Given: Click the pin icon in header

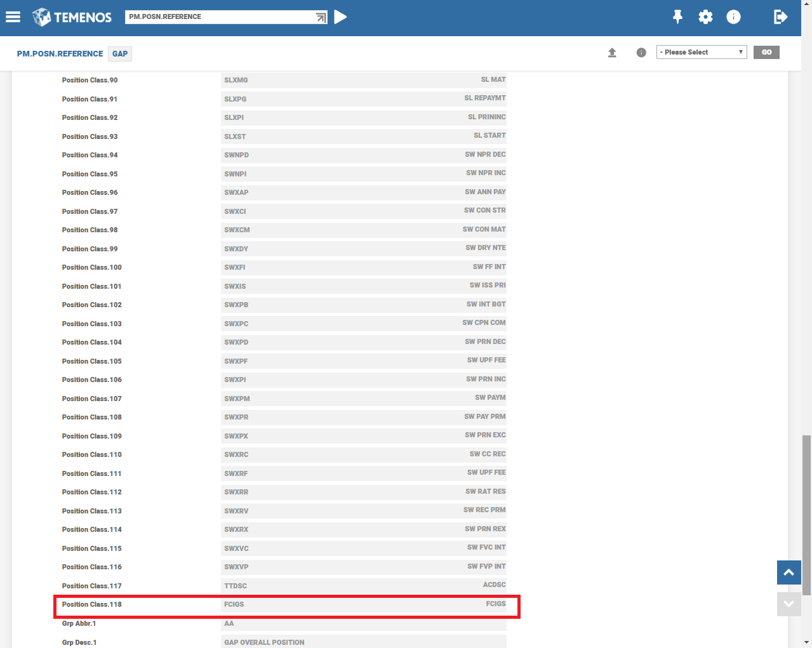Looking at the screenshot, I should point(677,17).
